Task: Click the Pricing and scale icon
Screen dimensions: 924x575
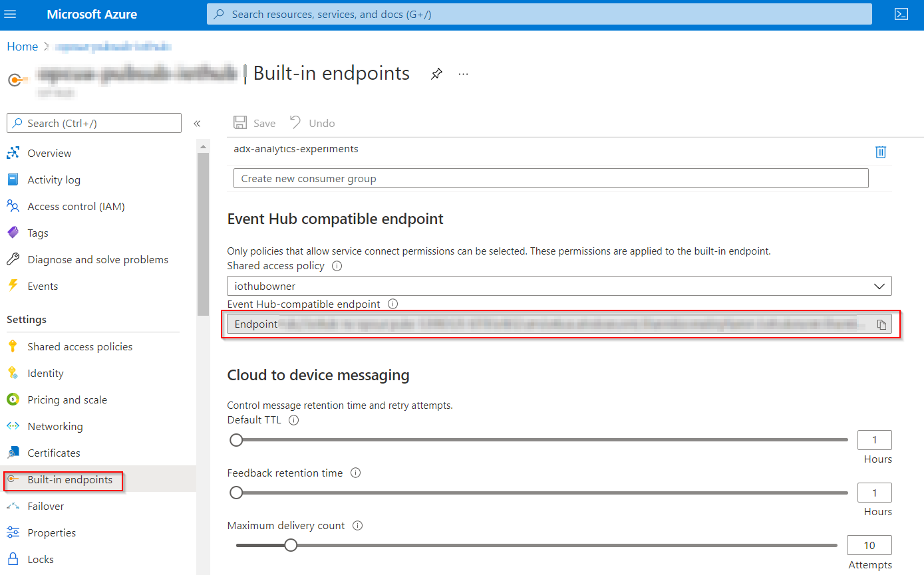Action: click(x=13, y=400)
